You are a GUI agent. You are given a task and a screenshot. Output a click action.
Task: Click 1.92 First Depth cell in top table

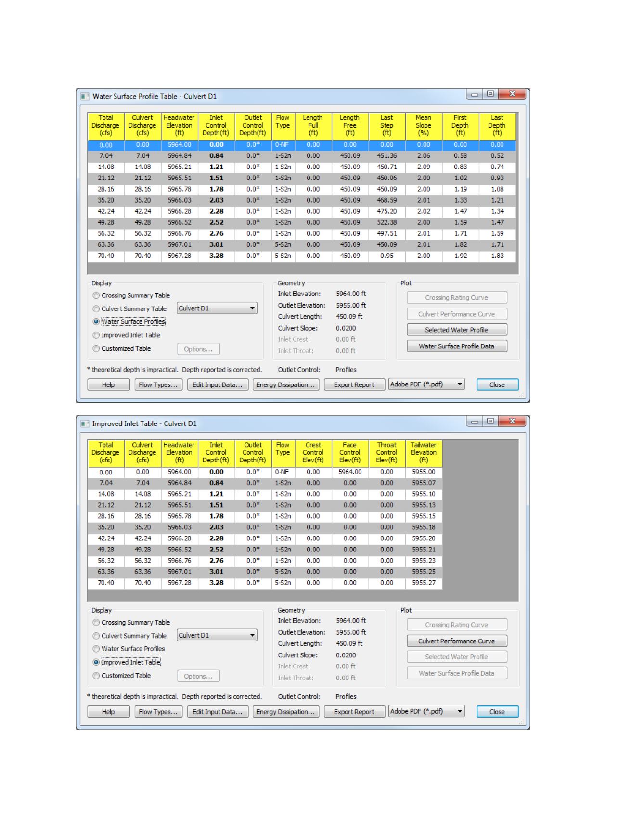[x=461, y=256]
